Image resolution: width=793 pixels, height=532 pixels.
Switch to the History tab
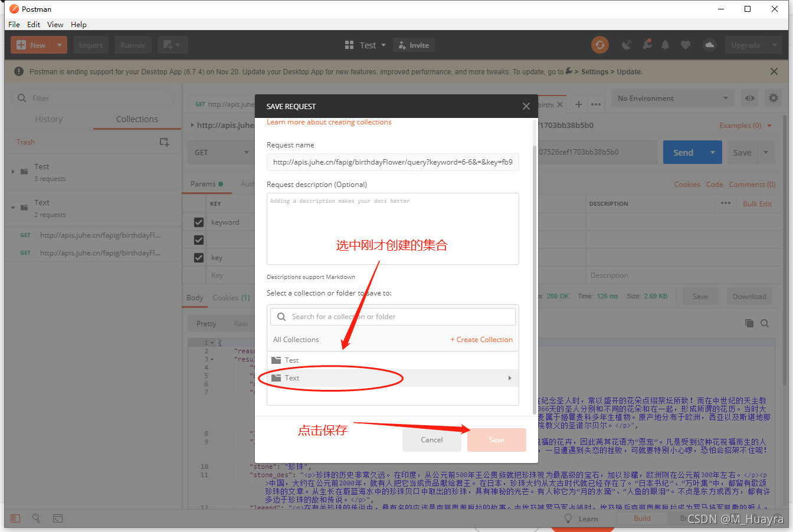point(48,119)
